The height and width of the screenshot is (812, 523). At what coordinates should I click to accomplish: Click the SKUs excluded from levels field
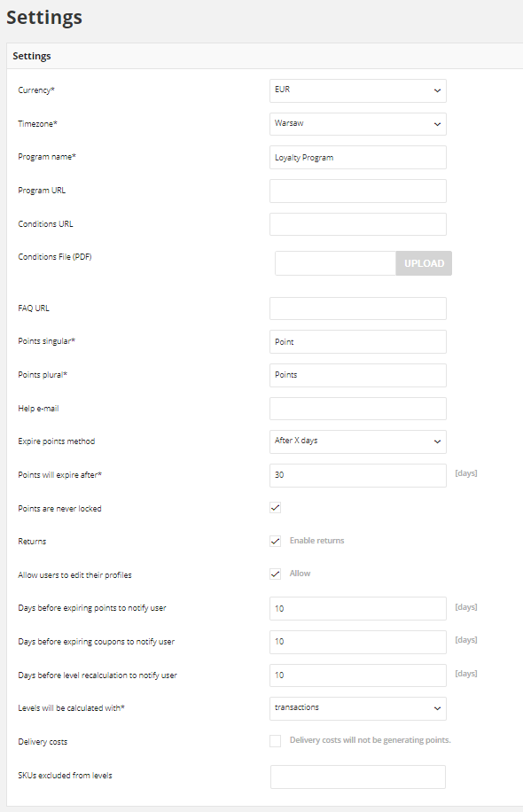tap(358, 777)
